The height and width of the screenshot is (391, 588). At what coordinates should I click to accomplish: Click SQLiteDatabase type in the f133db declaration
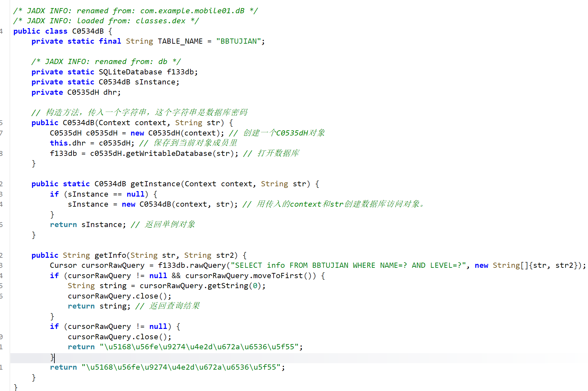(x=130, y=72)
